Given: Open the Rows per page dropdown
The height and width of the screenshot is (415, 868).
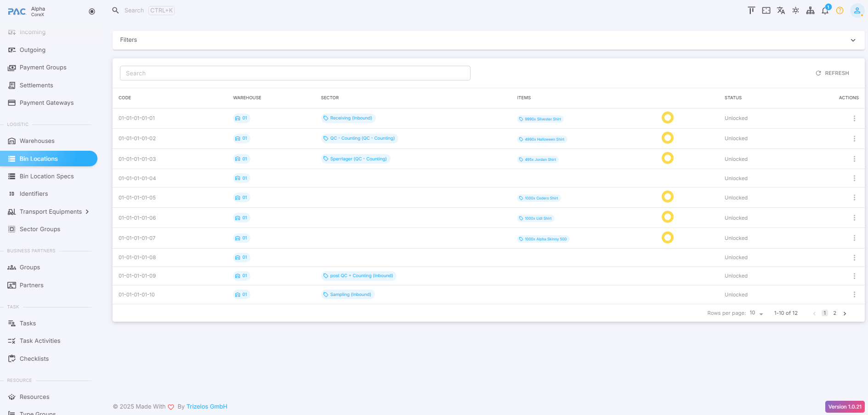Looking at the screenshot, I should pyautogui.click(x=756, y=313).
